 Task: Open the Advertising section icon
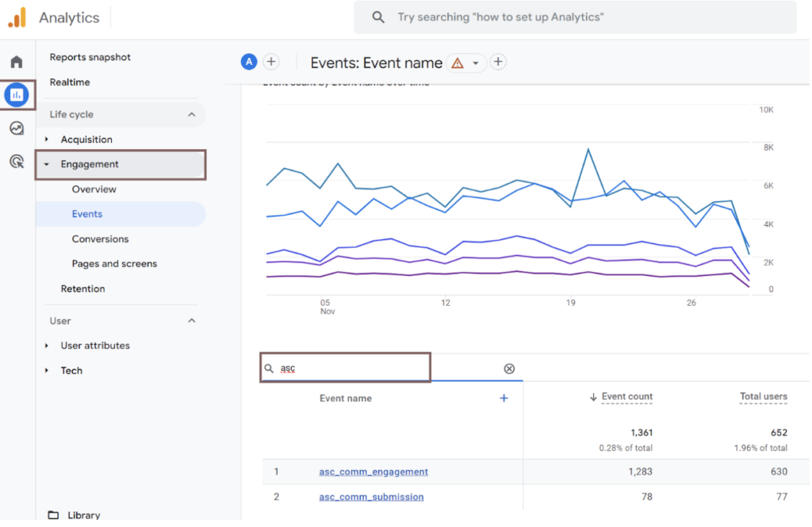click(17, 162)
